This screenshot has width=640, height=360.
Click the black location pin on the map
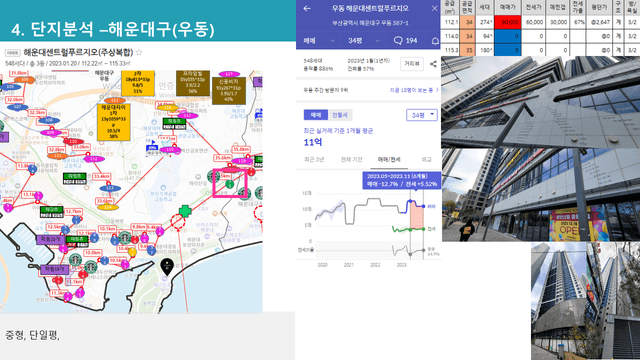pyautogui.click(x=167, y=267)
